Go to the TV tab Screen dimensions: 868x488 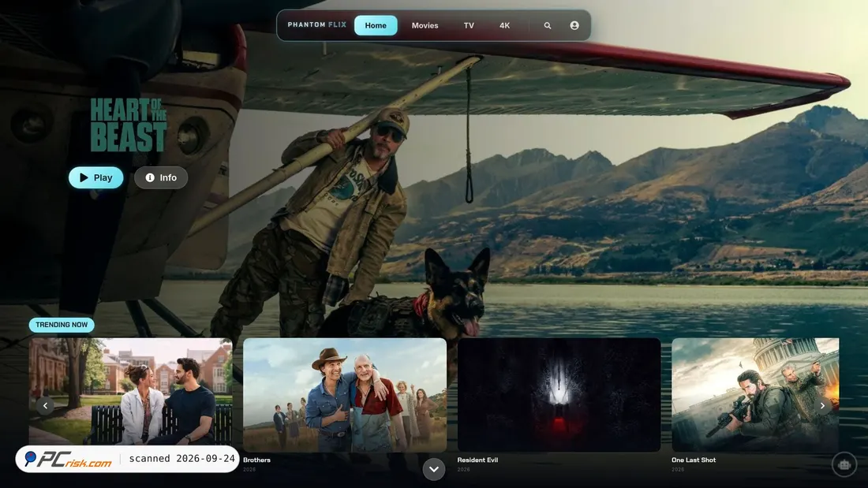click(x=469, y=25)
